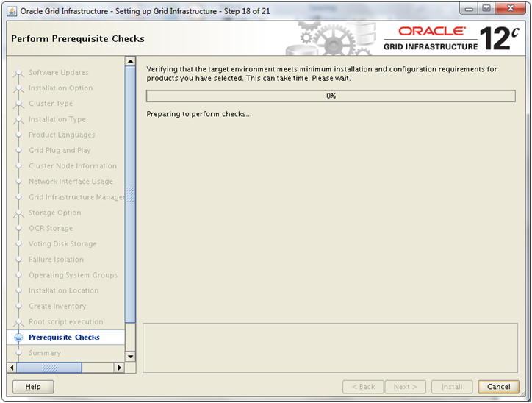Minimize the installer window
Image resolution: width=532 pixels, height=403 pixels.
[470, 9]
